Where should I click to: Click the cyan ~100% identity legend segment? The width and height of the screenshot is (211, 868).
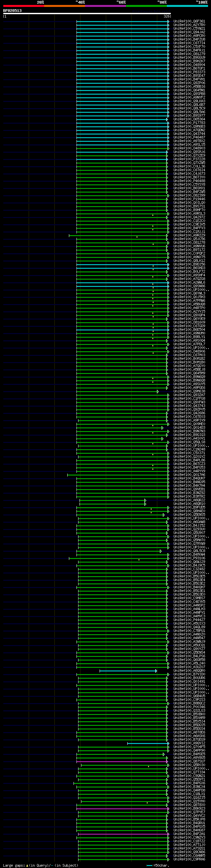pos(187,6)
